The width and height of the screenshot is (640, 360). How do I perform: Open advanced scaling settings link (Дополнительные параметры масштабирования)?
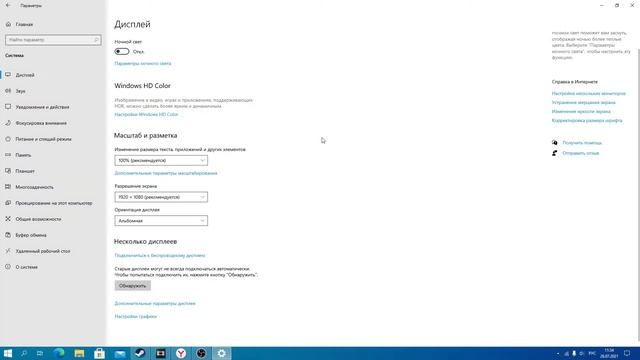pyautogui.click(x=166, y=173)
